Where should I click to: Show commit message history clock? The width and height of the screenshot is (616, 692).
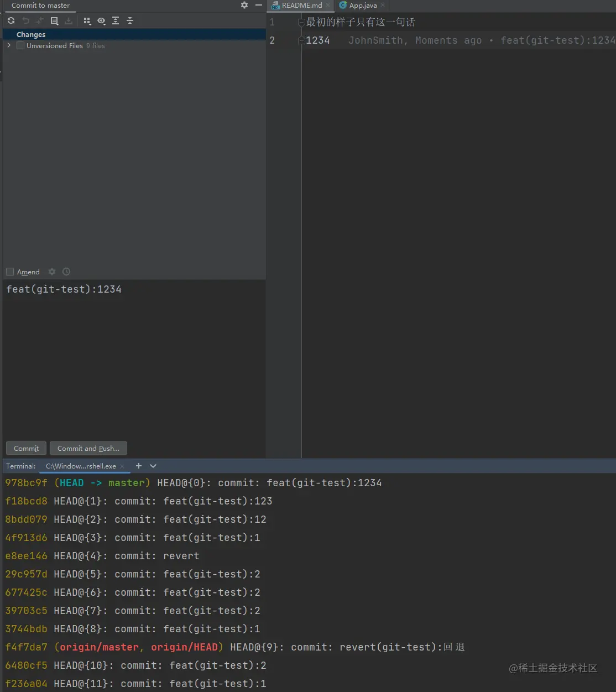66,272
